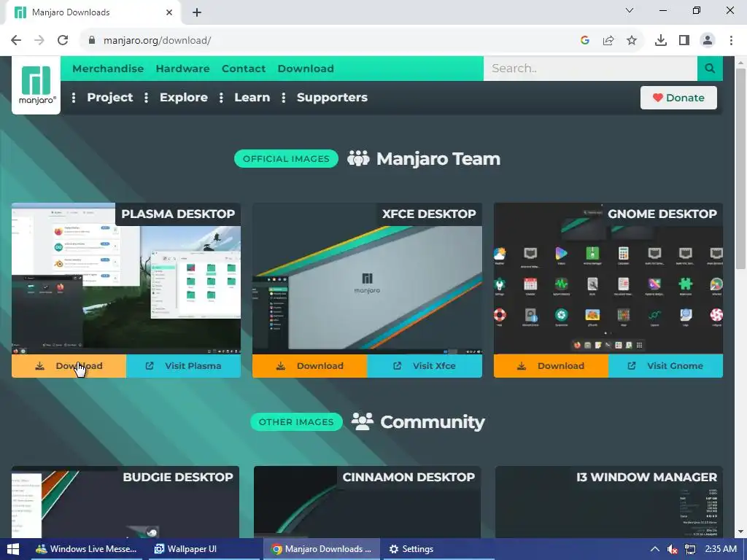747x560 pixels.
Task: Open the Merchandise link
Action: (x=108, y=69)
